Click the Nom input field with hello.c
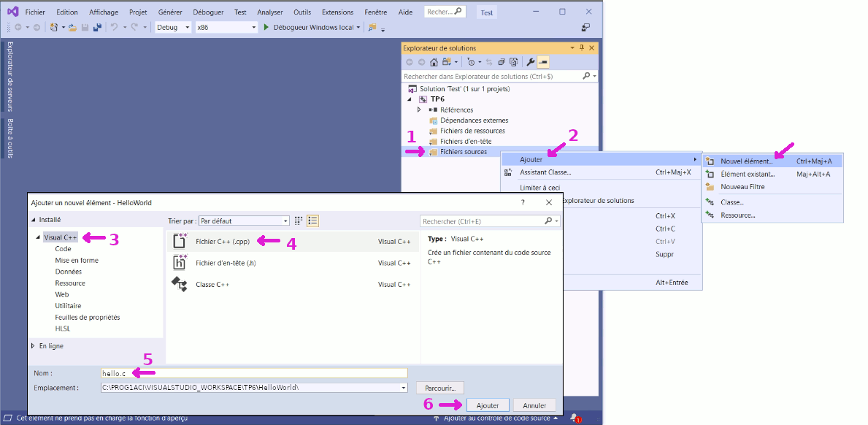868x425 pixels. tap(254, 373)
